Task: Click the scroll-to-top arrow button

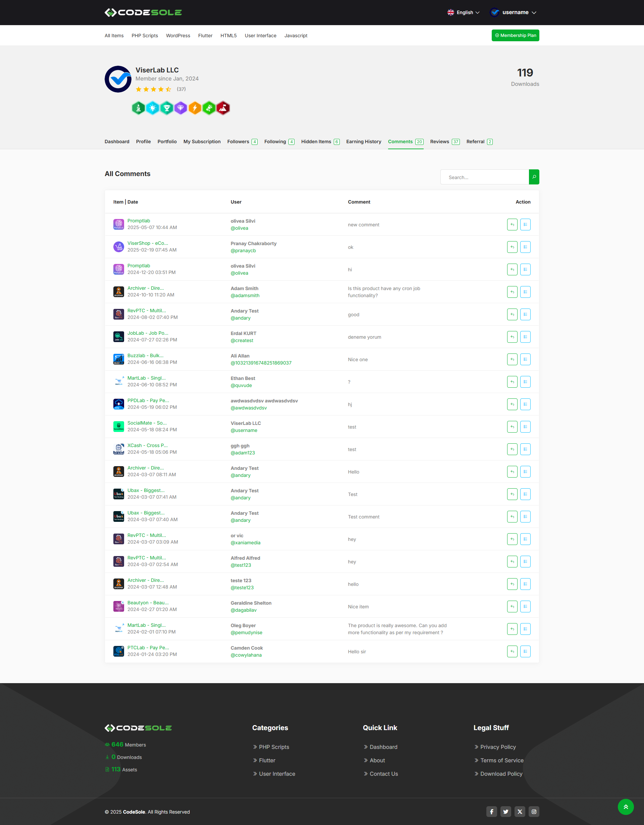Action: [626, 807]
